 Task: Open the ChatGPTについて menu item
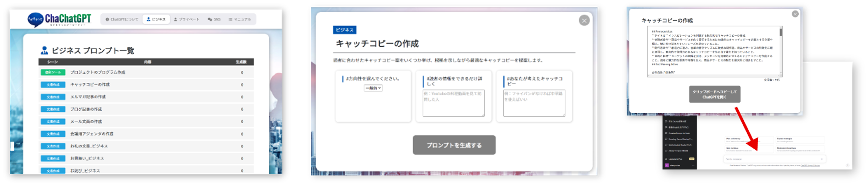(122, 19)
